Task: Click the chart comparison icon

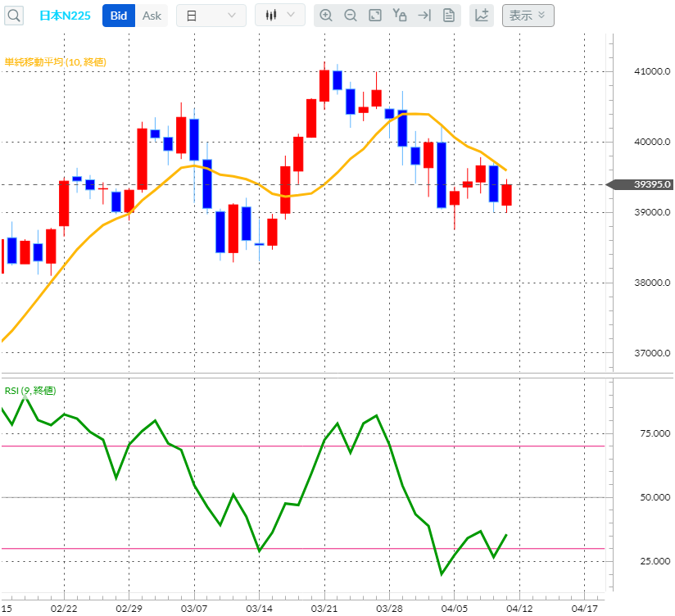Action: (x=481, y=15)
